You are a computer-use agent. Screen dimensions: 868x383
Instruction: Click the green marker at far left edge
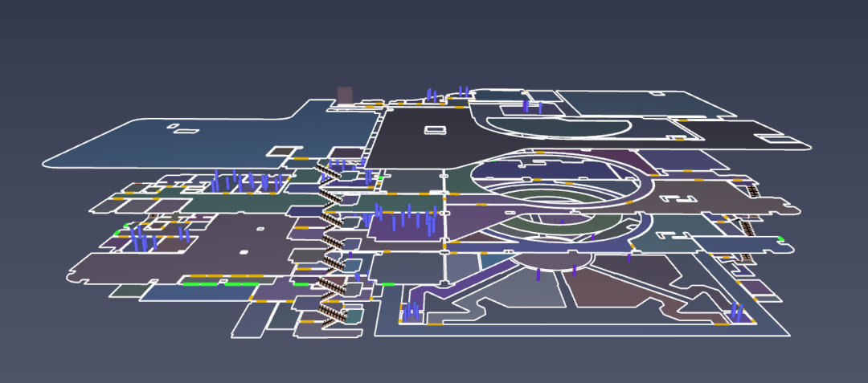coord(117,234)
